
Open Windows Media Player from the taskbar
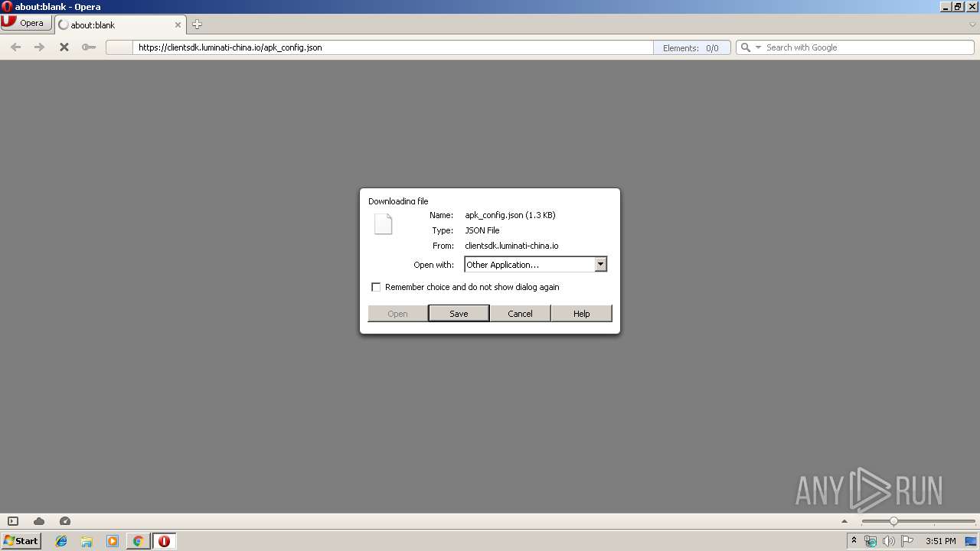(x=113, y=541)
